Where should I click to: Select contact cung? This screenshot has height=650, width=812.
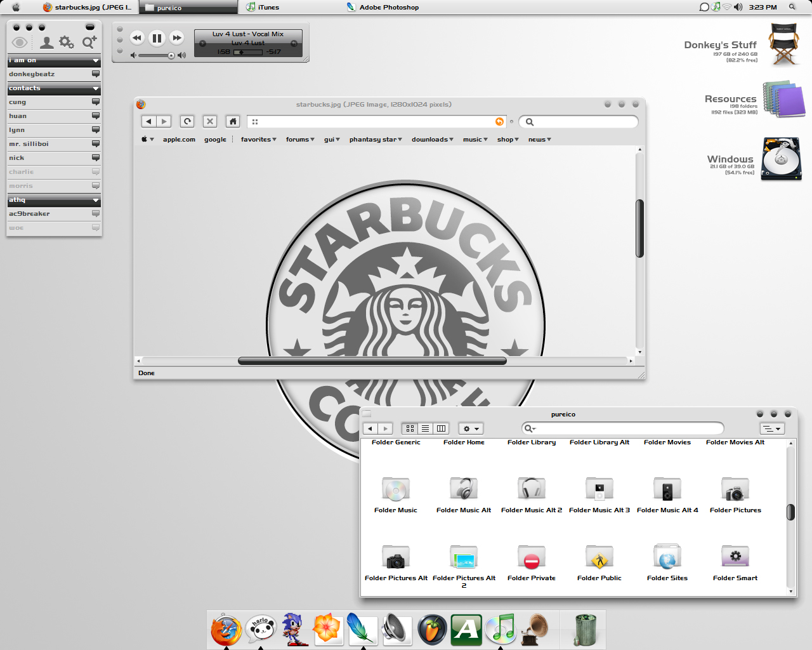[54, 102]
